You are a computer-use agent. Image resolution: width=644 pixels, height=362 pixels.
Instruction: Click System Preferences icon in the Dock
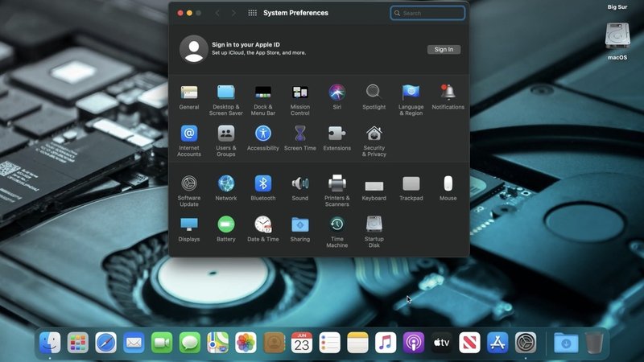click(526, 343)
